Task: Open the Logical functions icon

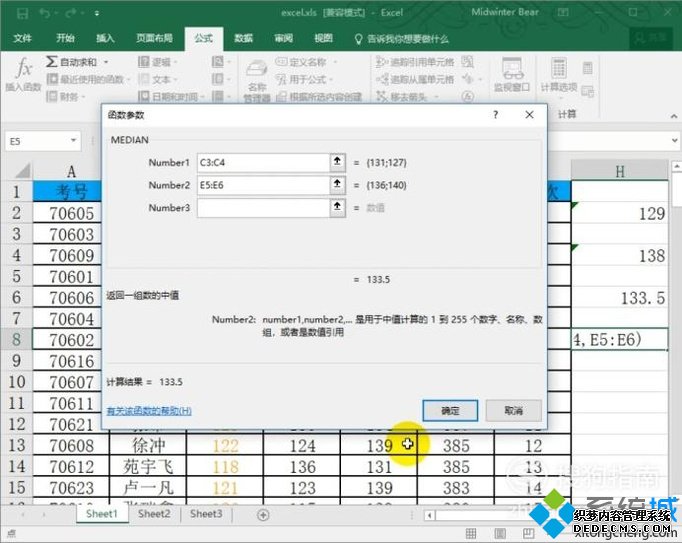Action: coord(144,62)
